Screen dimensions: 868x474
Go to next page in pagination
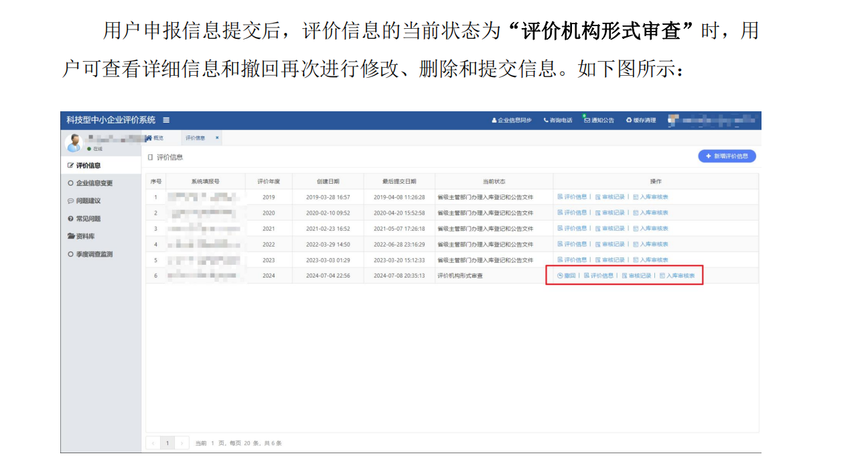182,443
